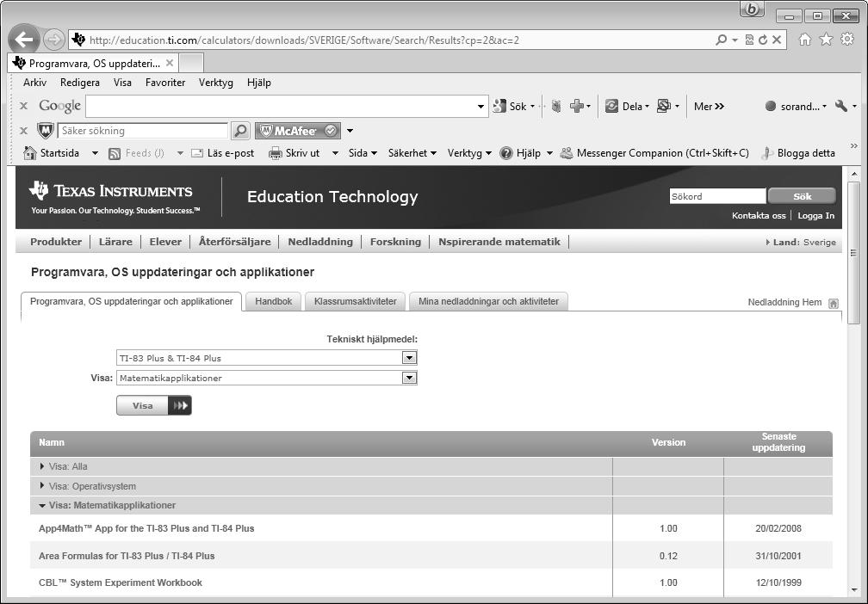The width and height of the screenshot is (868, 604).
Task: Click the address bar search magnifier icon
Action: [721, 40]
